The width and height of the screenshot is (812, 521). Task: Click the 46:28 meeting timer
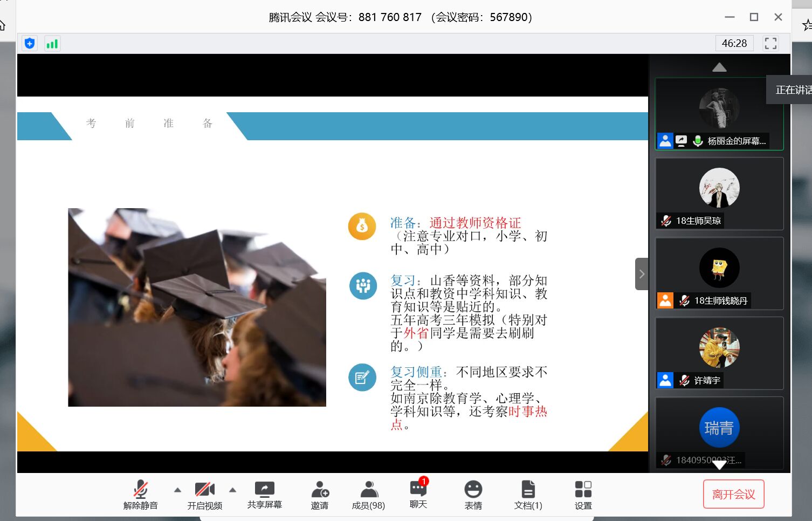pyautogui.click(x=734, y=44)
